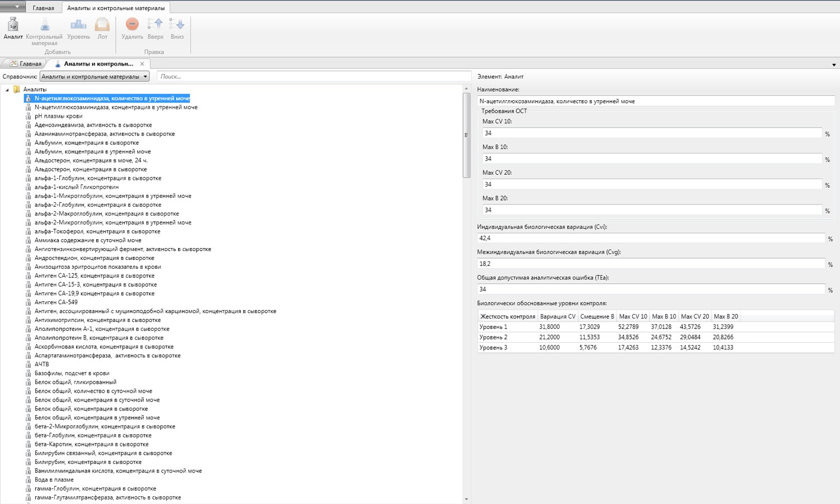The width and height of the screenshot is (840, 504).
Task: Click the tree scrollbar down arrow
Action: click(x=466, y=499)
